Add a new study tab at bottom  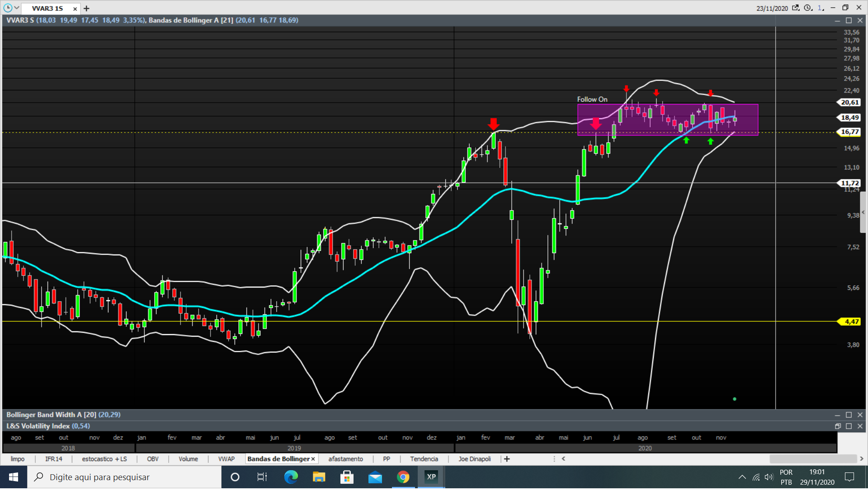click(507, 459)
